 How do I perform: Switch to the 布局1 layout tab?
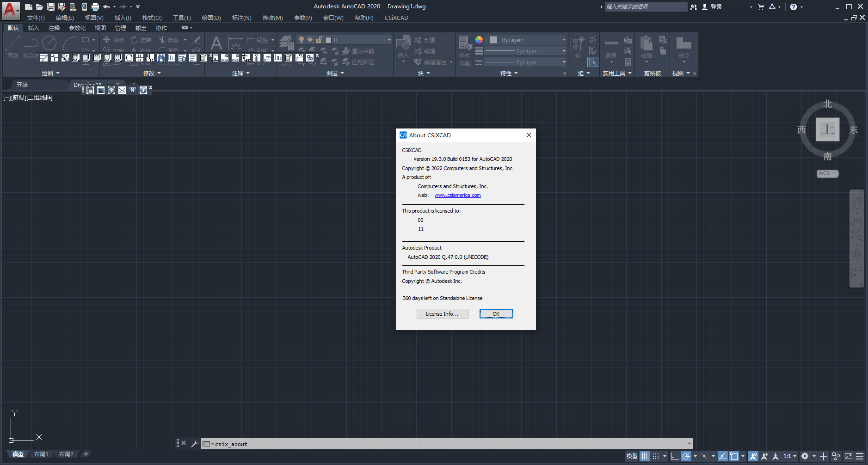pos(41,454)
